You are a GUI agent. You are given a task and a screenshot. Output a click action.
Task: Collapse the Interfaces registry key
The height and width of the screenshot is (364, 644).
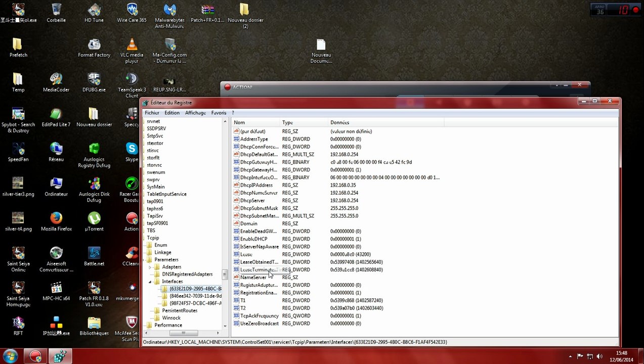(150, 282)
